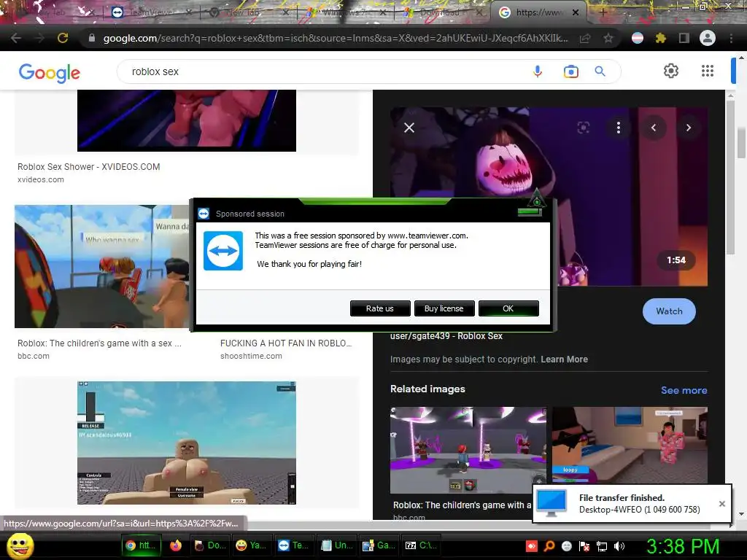Click the 3:38 PM clock
The height and width of the screenshot is (560, 747).
tap(683, 546)
